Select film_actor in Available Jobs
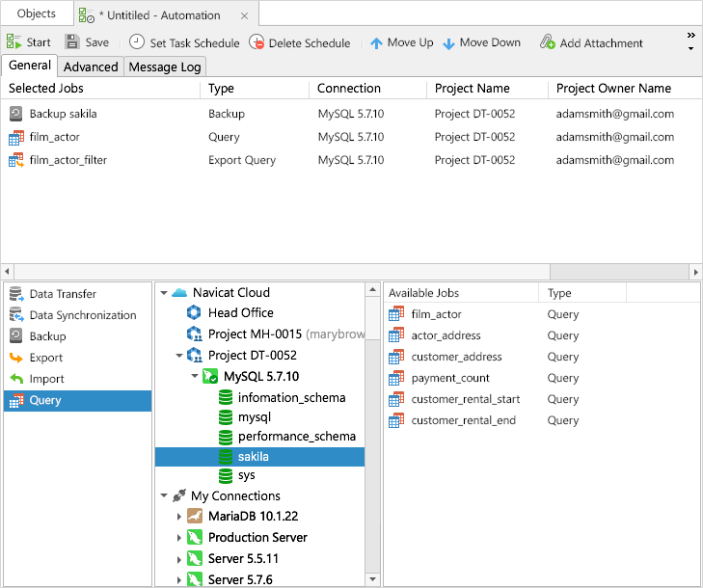This screenshot has width=703, height=588. click(x=436, y=314)
